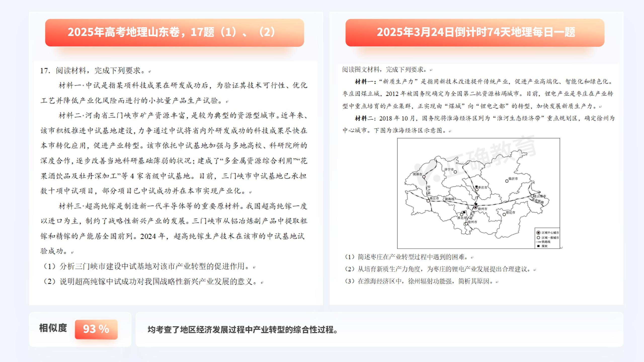The height and width of the screenshot is (362, 644).
Task: Click 徐州市 label on the map
Action: [x=482, y=209]
